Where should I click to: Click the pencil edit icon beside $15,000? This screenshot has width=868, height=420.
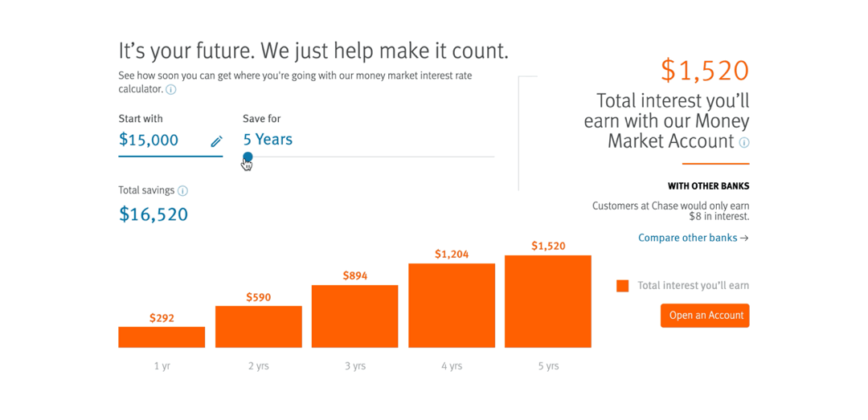pos(216,141)
